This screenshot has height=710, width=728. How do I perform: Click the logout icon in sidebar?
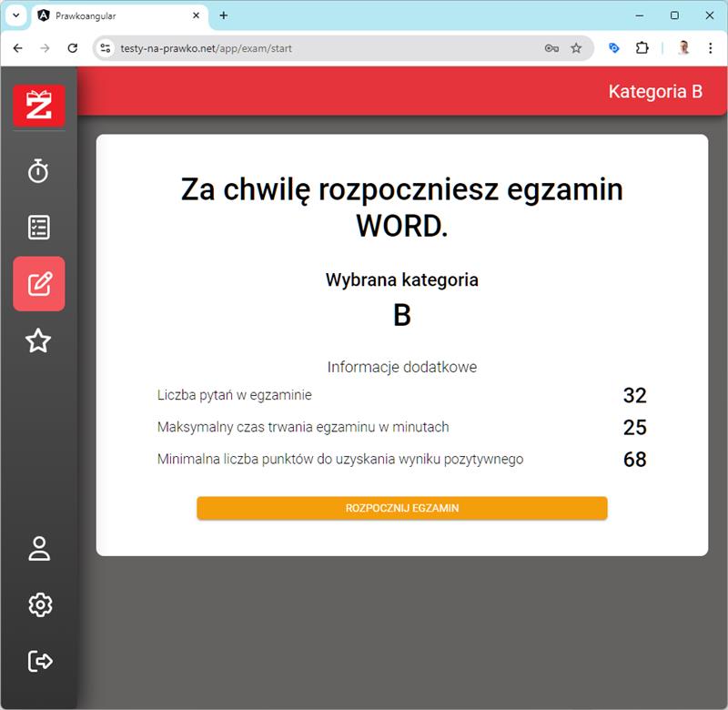(39, 661)
